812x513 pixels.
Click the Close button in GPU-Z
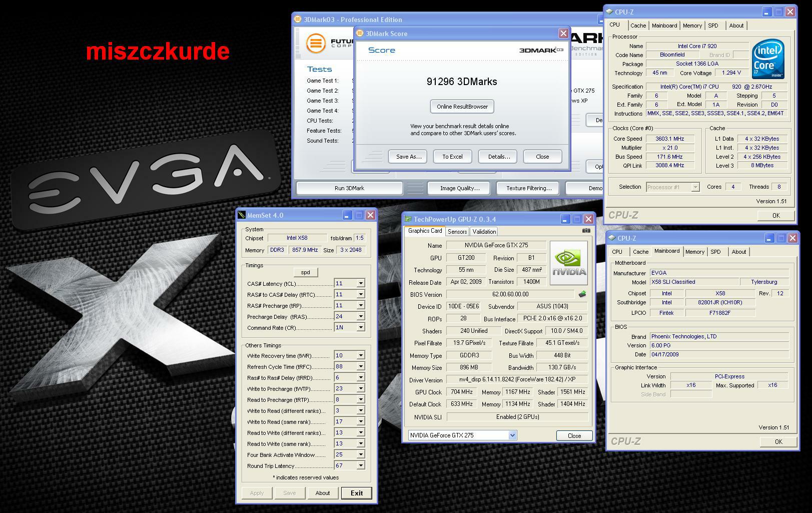[574, 436]
